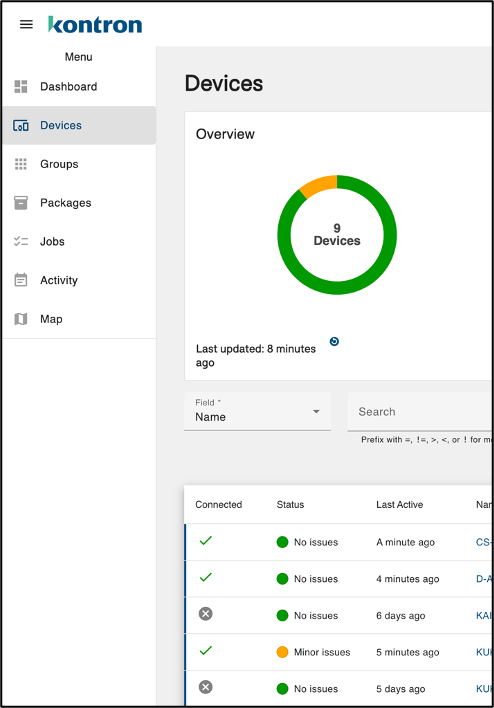Toggle the hamburger menu icon
The width and height of the screenshot is (494, 708).
point(26,24)
